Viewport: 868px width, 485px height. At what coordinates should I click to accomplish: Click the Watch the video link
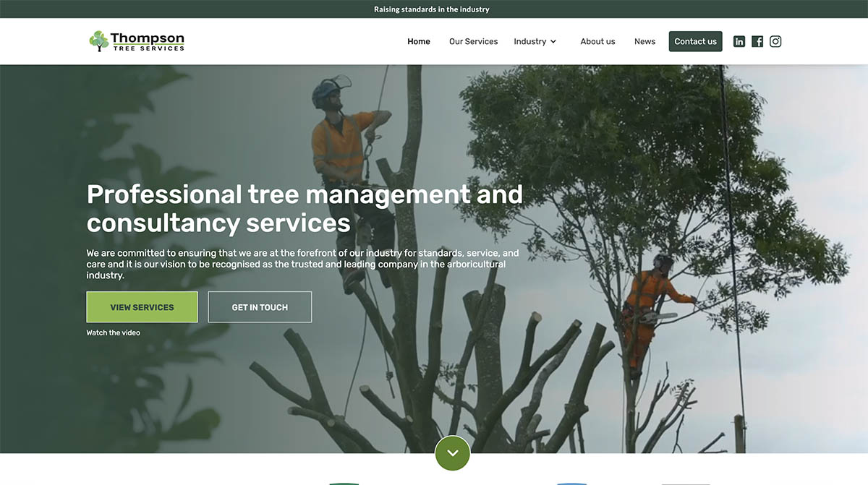(113, 332)
